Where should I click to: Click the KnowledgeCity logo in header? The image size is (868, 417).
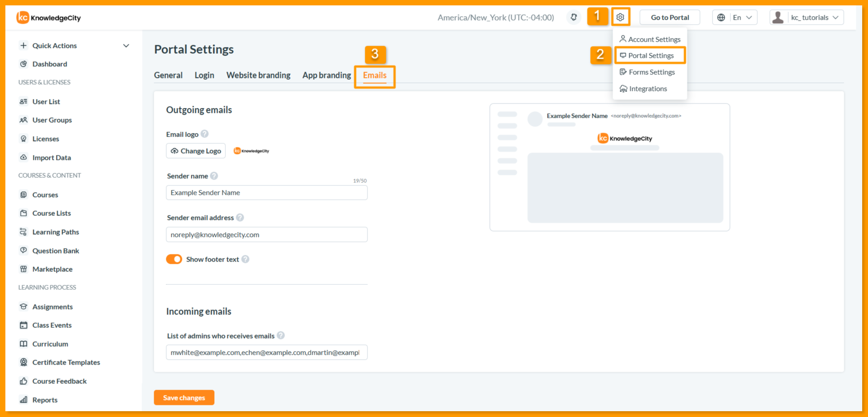tap(49, 17)
